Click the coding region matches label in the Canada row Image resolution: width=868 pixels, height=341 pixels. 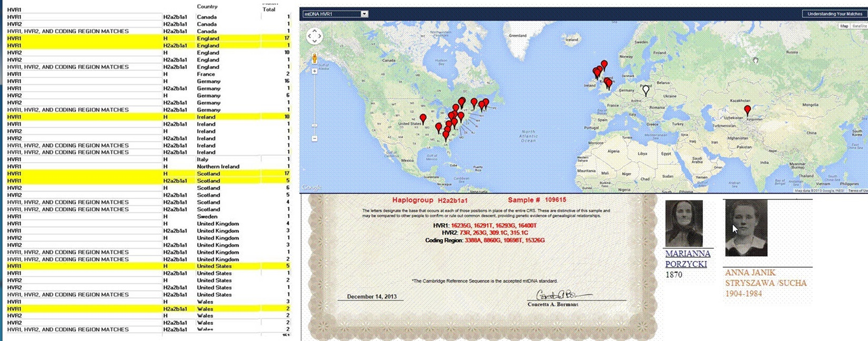click(x=68, y=31)
